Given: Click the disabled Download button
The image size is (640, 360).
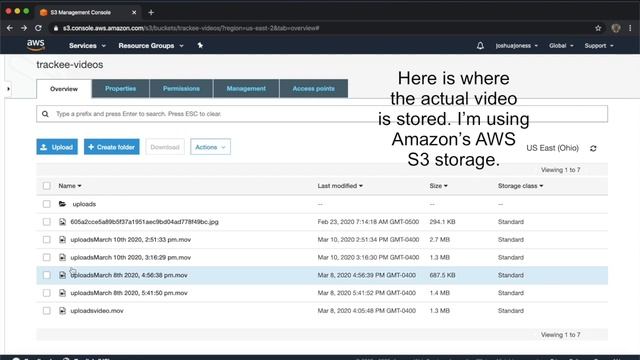Looking at the screenshot, I should pos(165,147).
